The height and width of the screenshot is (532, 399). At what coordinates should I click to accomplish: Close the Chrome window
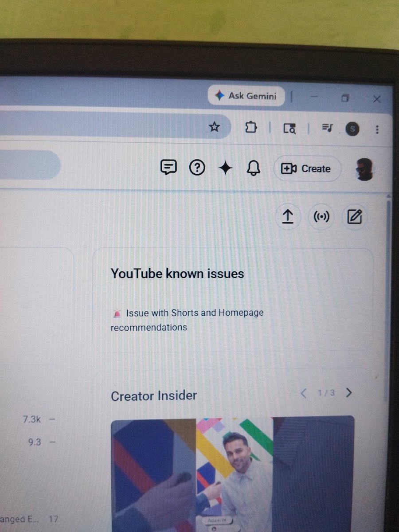(x=377, y=99)
